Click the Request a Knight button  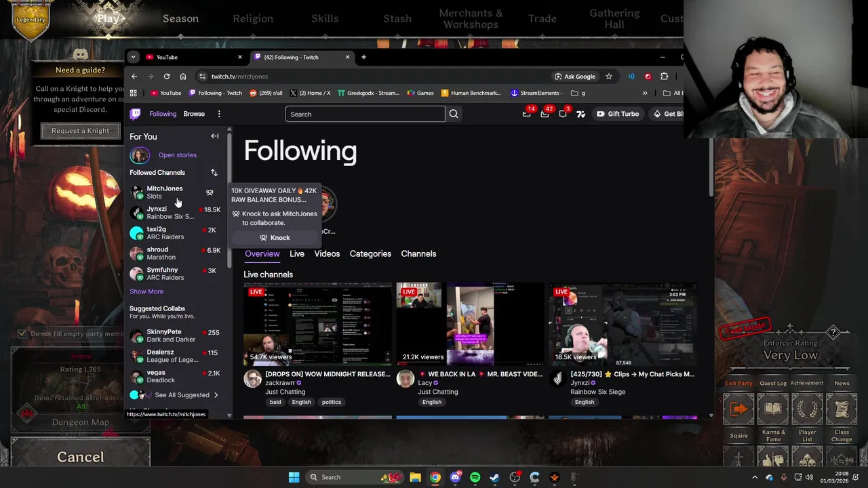coord(80,131)
